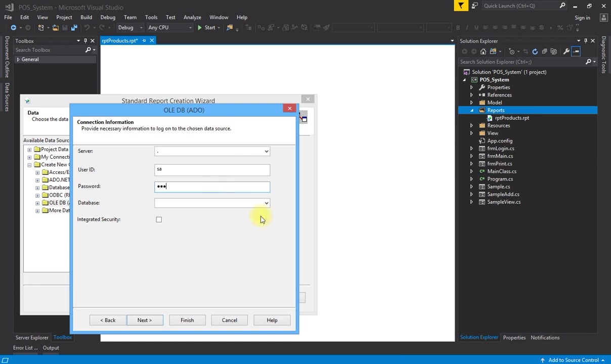Select MainClass.cs in Solution Explorer
Viewport: 611px width, 364px height.
coord(502,171)
